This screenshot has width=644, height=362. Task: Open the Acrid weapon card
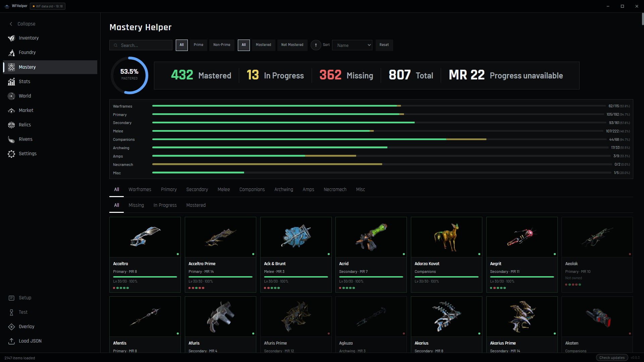click(371, 255)
